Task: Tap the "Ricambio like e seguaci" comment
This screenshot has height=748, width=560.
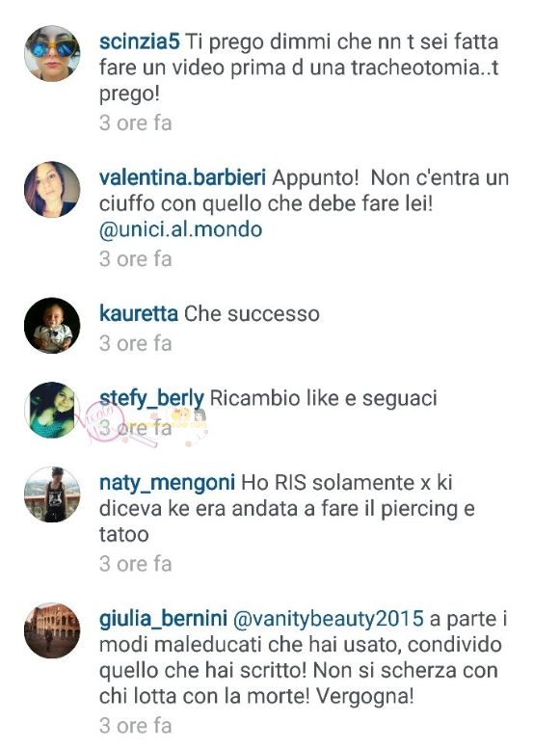Action: 324,398
